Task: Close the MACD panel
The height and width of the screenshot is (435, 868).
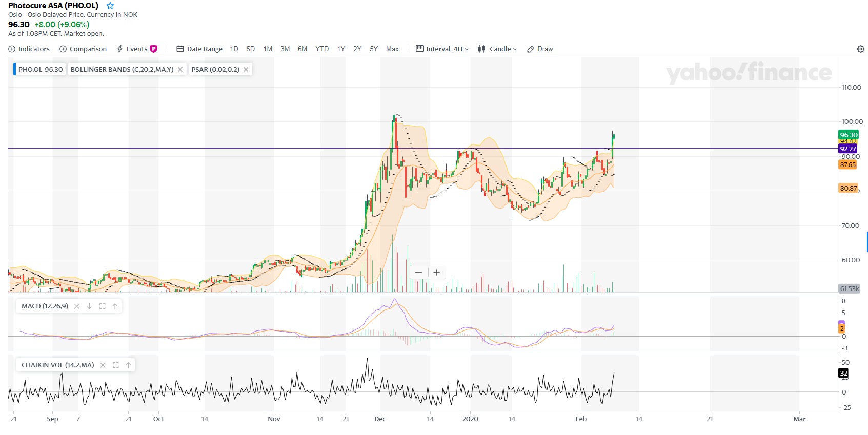Action: click(x=77, y=306)
